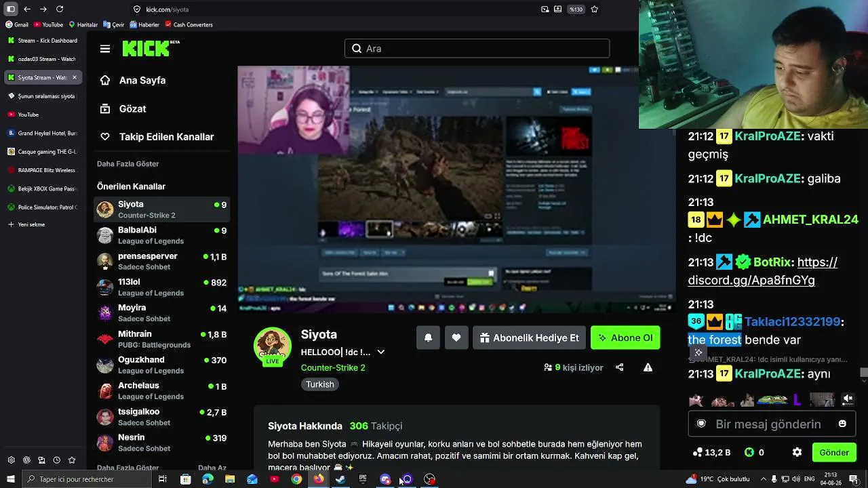Open the chat settings gear
The width and height of the screenshot is (868, 488).
797,452
